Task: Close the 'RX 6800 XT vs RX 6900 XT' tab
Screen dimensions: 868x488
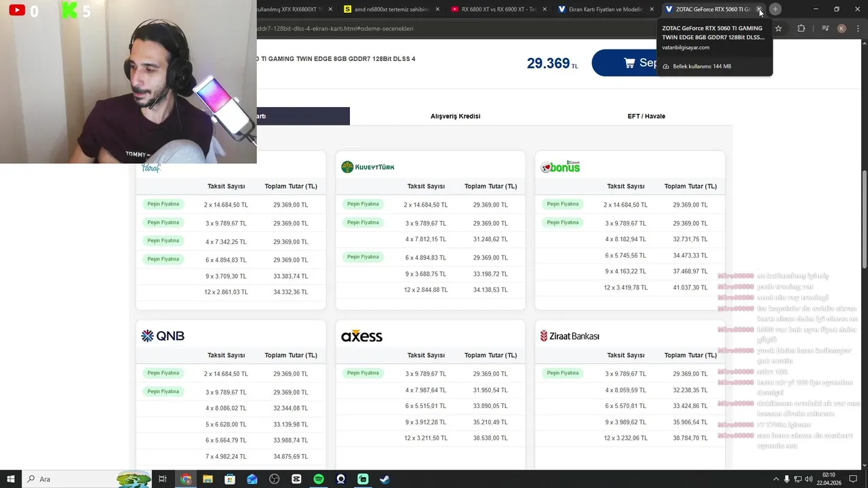Action: pyautogui.click(x=545, y=9)
